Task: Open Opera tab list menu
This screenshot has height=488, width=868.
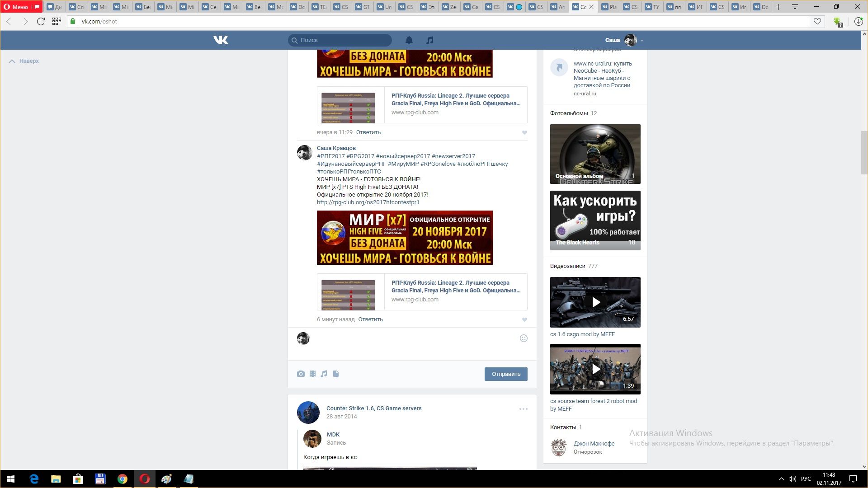Action: pos(795,7)
